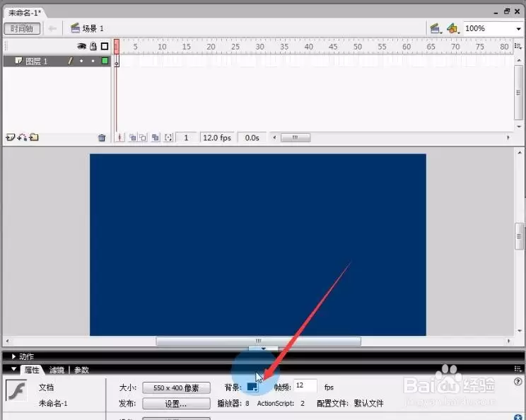The image size is (526, 420).
Task: Click frame 30 on the timeline ruler
Action: point(259,47)
